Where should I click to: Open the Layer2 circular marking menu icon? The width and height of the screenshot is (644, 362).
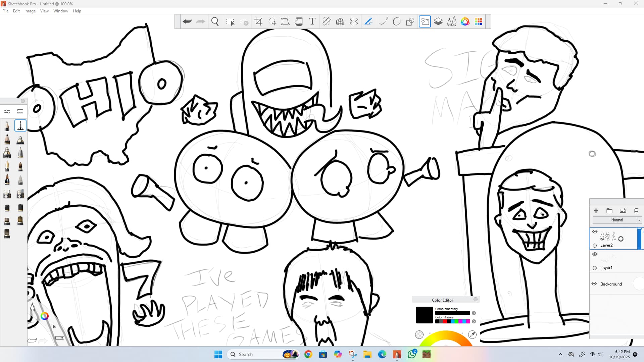[621, 239]
